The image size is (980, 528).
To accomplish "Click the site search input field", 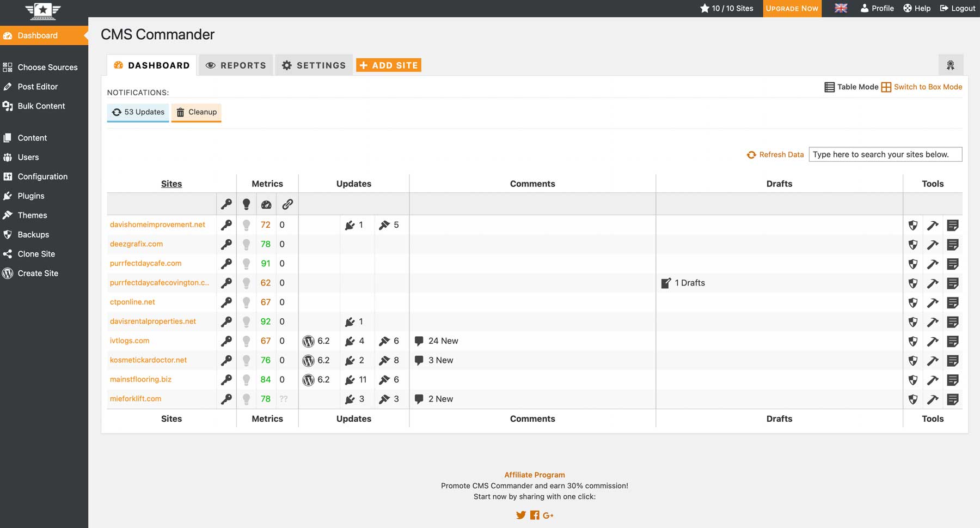I will (885, 154).
